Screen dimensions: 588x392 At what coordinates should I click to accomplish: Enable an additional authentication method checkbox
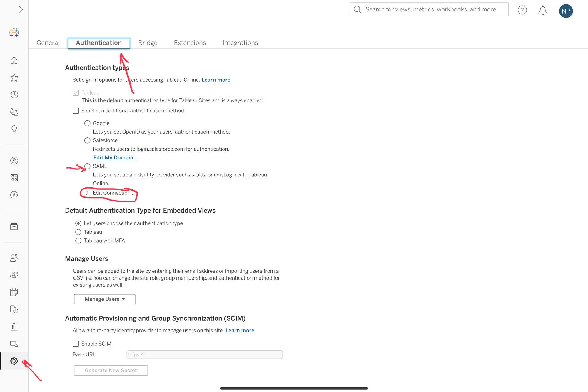point(76,111)
